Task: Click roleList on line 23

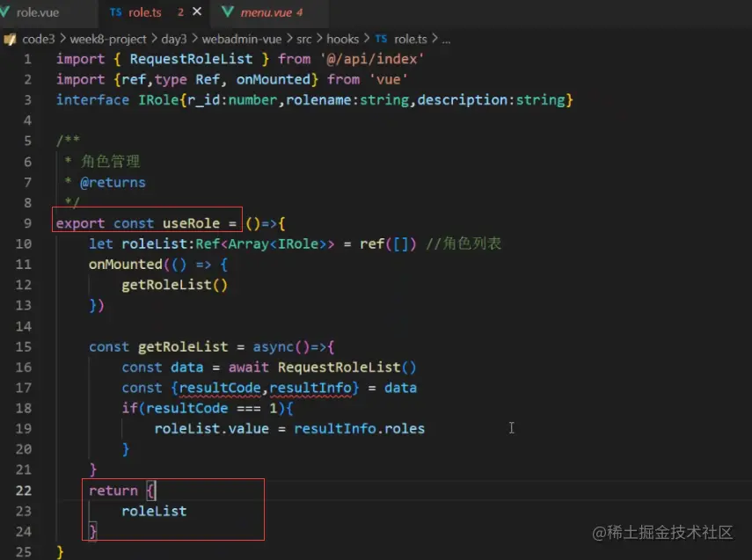Action: pos(154,512)
